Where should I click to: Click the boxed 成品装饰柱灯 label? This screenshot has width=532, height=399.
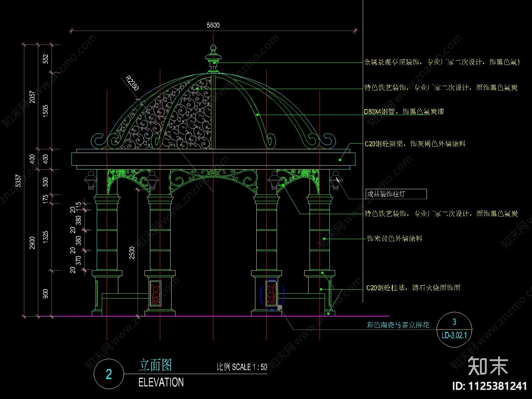click(x=396, y=194)
